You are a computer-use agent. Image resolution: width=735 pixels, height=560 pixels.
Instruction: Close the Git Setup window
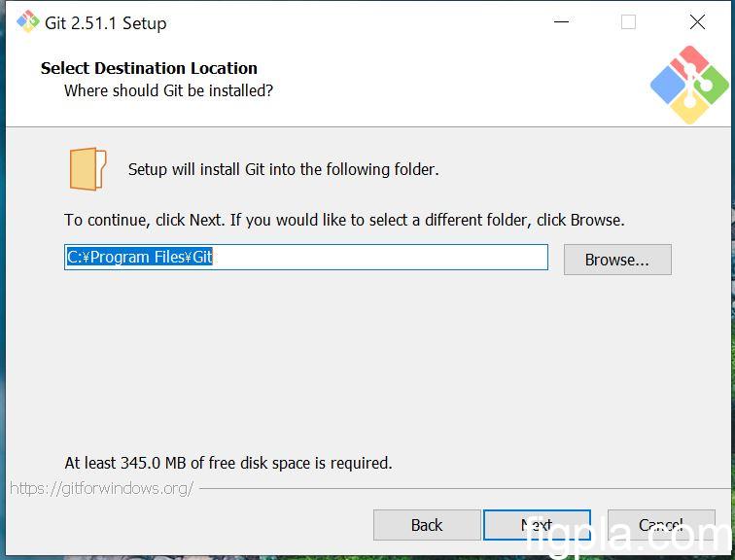point(697,22)
